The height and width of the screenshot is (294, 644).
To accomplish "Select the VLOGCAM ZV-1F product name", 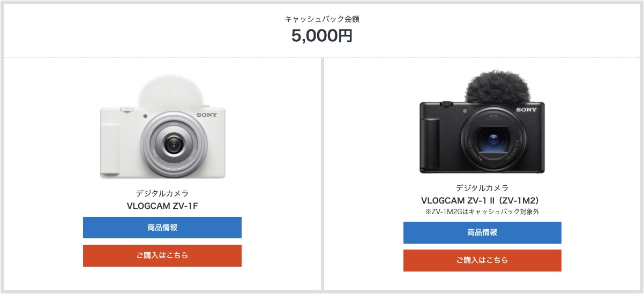I will [x=162, y=205].
